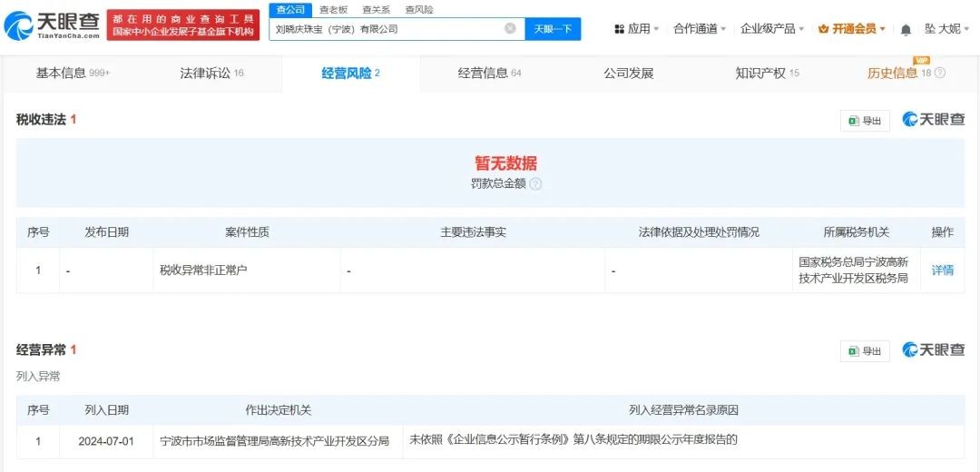The width and height of the screenshot is (980, 472).
Task: Open 详情 link for tax violation row
Action: [x=943, y=270]
